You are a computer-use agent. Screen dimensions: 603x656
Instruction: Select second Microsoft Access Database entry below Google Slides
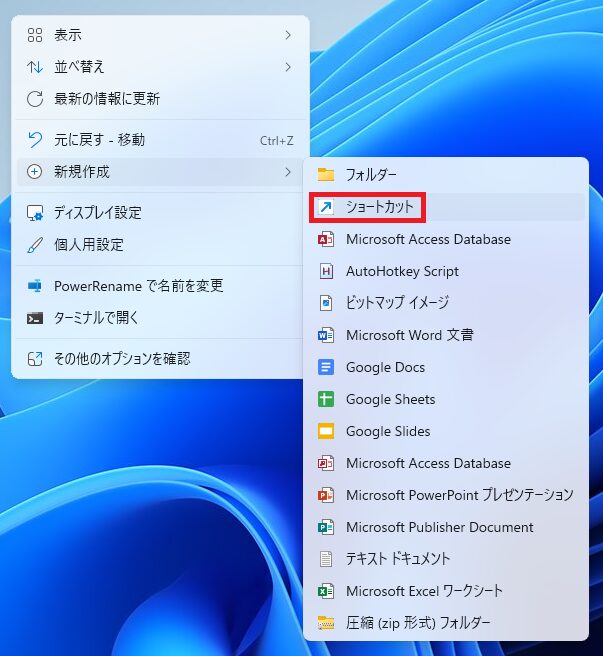pyautogui.click(x=446, y=464)
